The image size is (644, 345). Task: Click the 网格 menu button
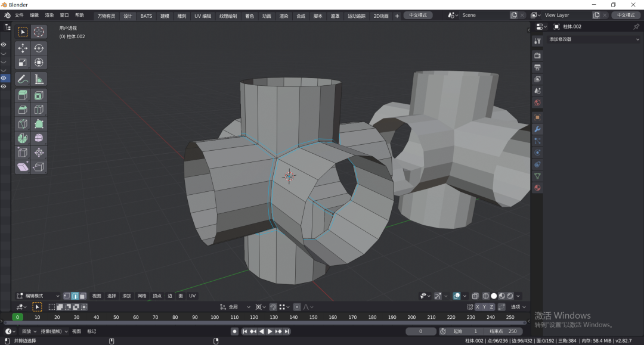142,296
